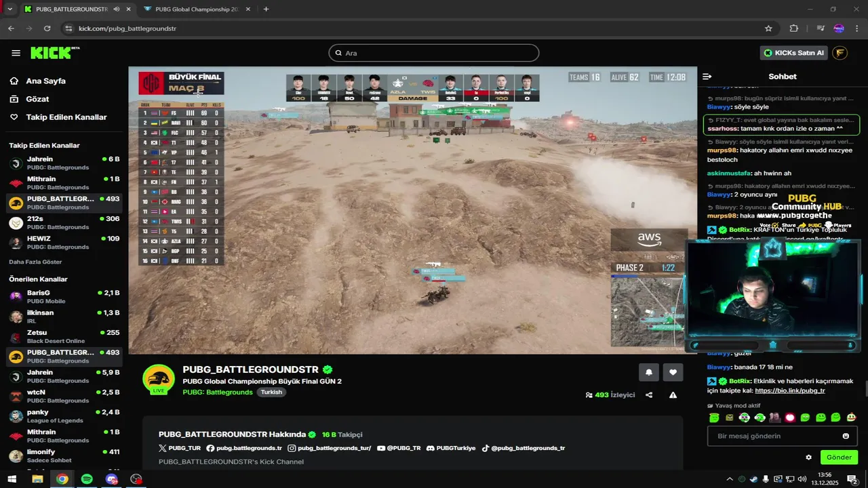Open the https://bio.link/pubg_tr chat link
Viewport: 868px width, 488px height.
[790, 390]
